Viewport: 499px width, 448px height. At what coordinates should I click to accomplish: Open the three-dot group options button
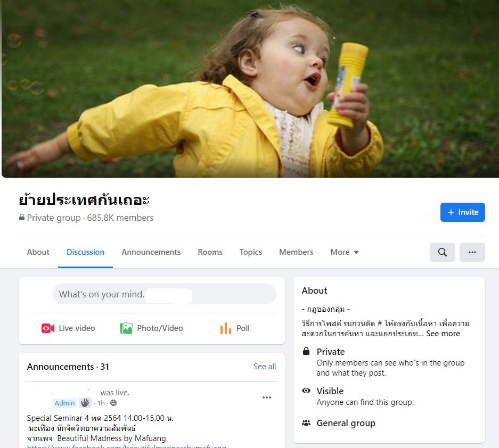coord(472,252)
